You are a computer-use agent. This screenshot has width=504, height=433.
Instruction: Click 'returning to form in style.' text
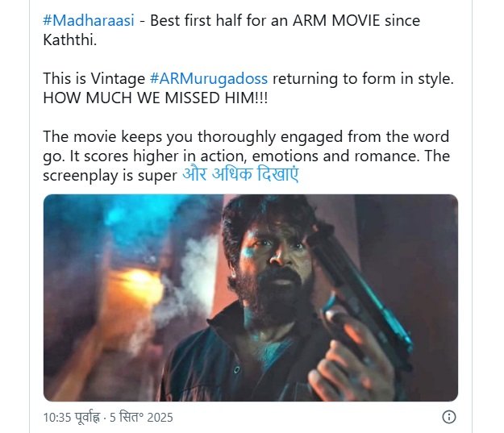(363, 78)
